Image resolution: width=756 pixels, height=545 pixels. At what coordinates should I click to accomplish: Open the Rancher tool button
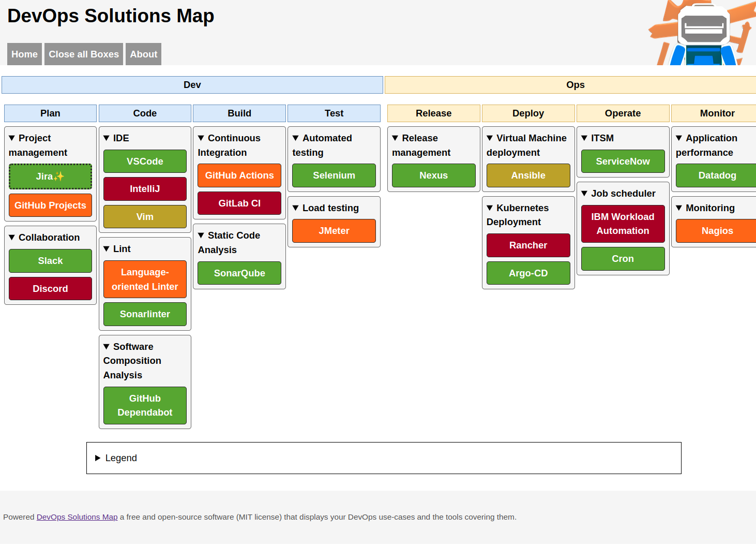[528, 245]
